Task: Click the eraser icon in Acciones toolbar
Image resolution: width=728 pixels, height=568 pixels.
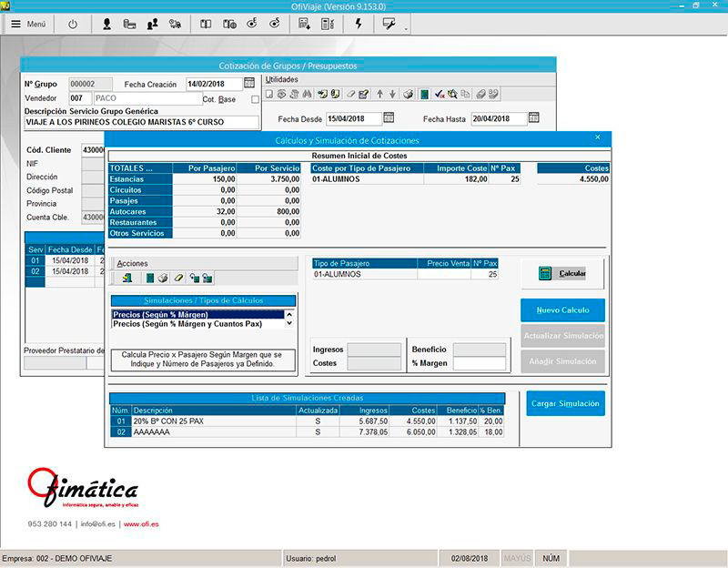Action: tap(178, 278)
